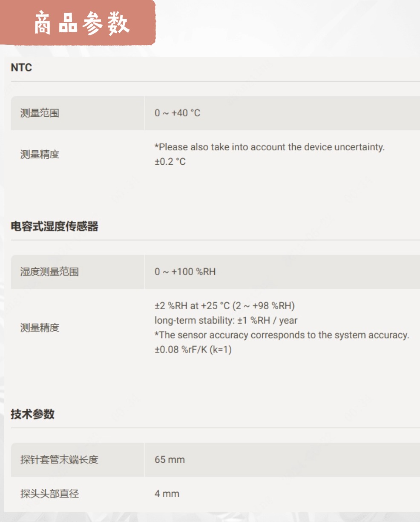Click the long-term stability line
Image resolution: width=420 pixels, height=522 pixels.
point(226,320)
